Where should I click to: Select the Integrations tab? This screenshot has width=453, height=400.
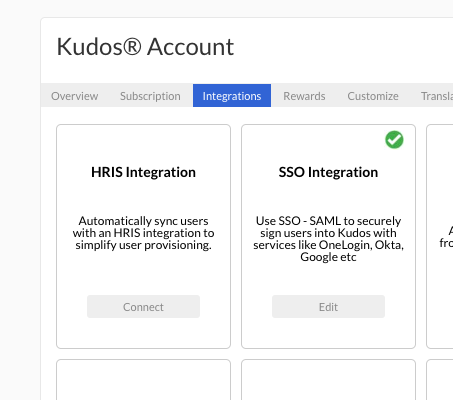pos(232,96)
